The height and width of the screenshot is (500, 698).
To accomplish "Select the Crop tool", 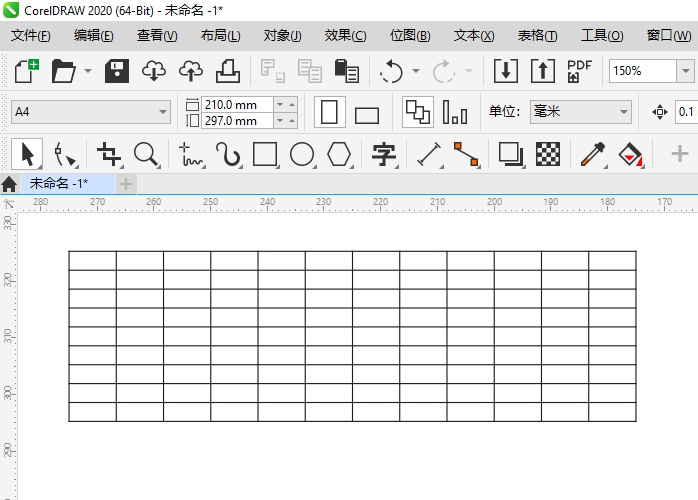I will pyautogui.click(x=108, y=154).
